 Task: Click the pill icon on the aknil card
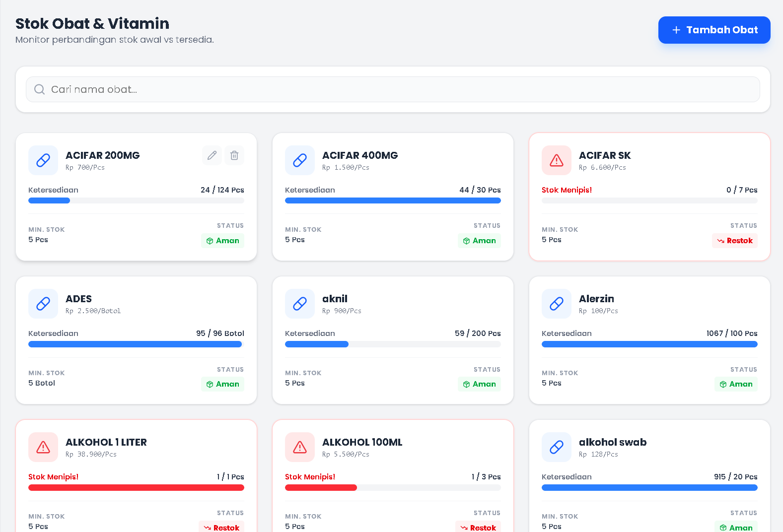300,304
